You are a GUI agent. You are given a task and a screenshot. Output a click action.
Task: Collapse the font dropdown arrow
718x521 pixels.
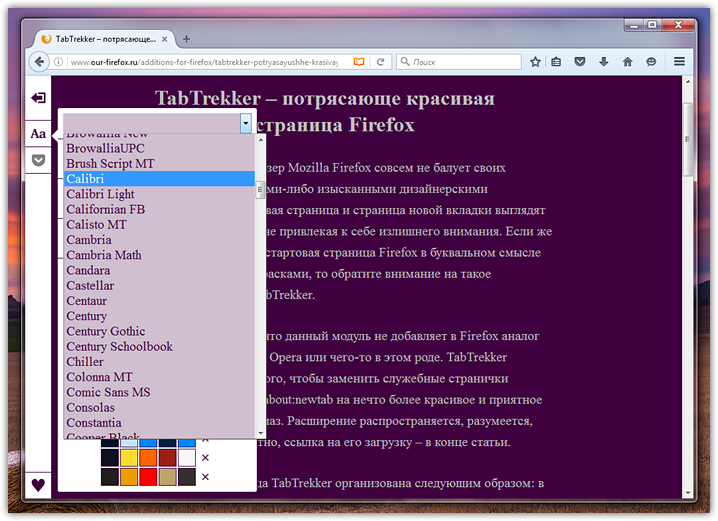coord(246,123)
